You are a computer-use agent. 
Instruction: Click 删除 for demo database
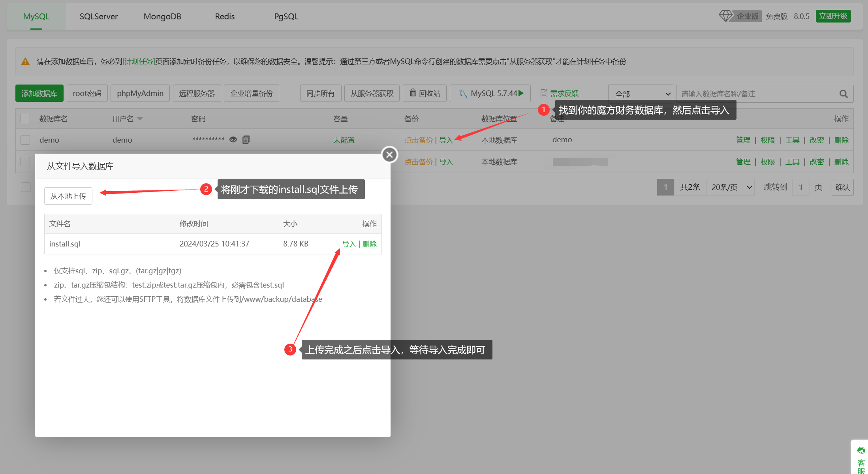pos(842,140)
